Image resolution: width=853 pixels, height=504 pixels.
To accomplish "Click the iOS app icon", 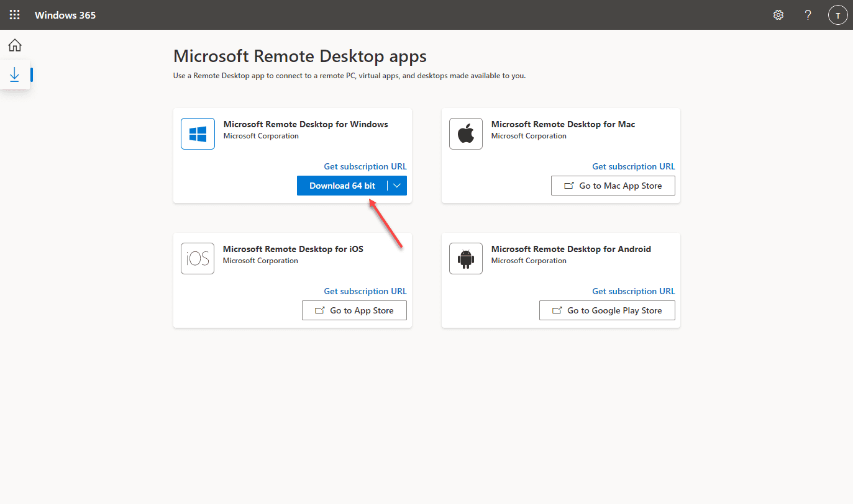I will (198, 259).
